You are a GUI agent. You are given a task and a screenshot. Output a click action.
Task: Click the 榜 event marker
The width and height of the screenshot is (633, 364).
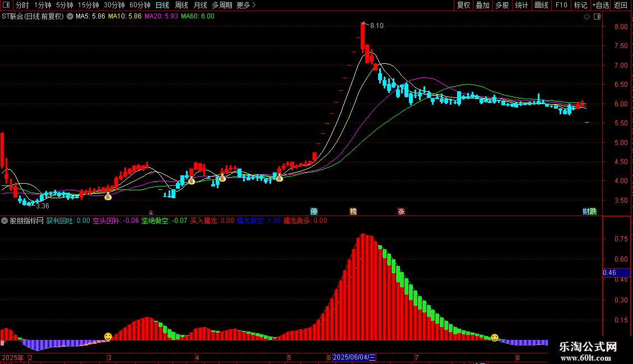click(x=353, y=212)
